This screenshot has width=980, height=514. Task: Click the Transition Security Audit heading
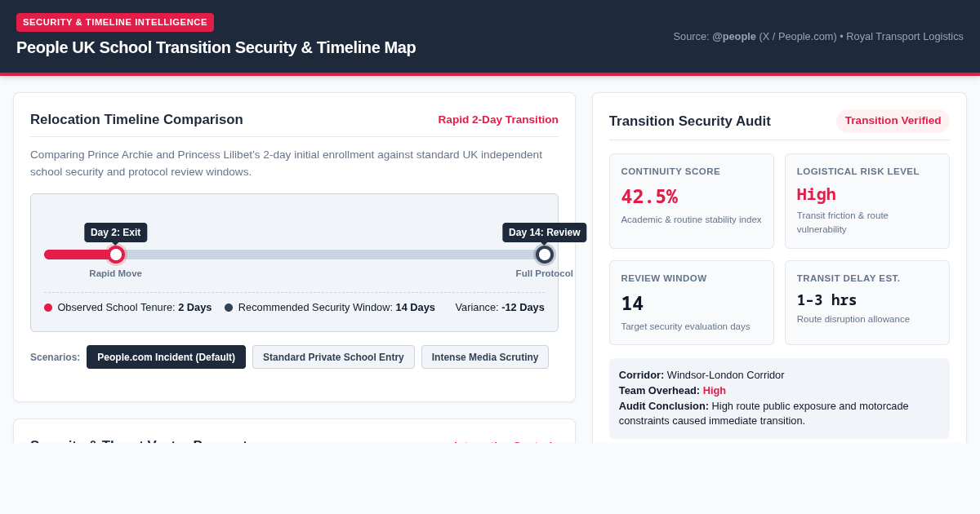(690, 122)
